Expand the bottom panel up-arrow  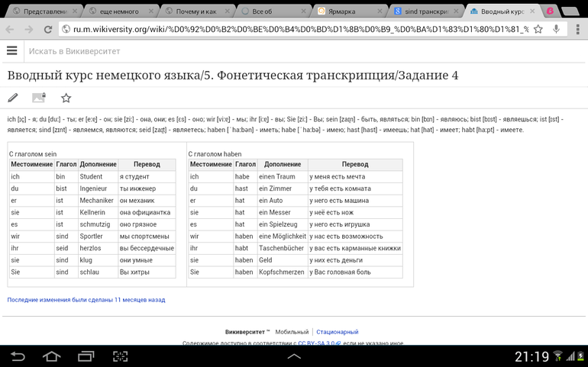coord(294,356)
